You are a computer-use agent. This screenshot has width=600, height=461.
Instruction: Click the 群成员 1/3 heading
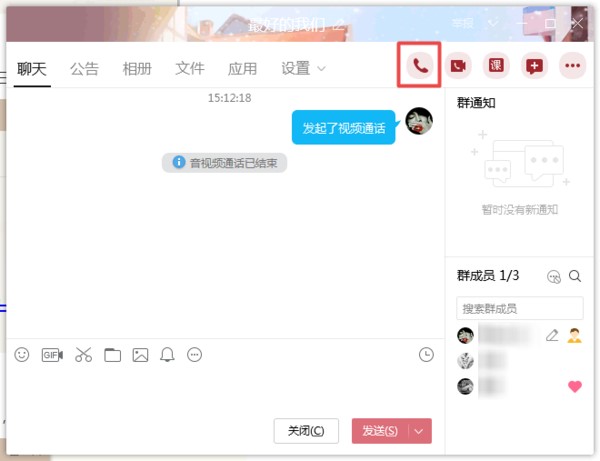(488, 275)
